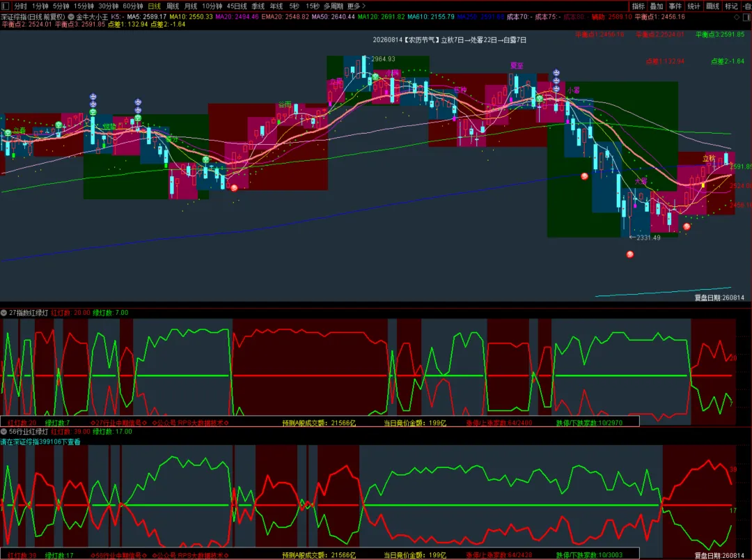Click 涨停/上涨家数 64/2400 status text

pos(499,423)
